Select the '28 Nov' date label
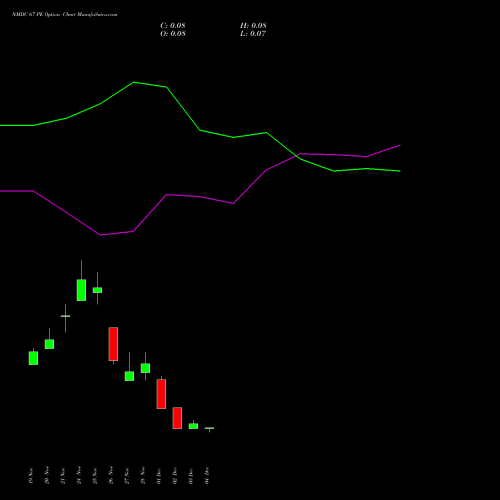The height and width of the screenshot is (500, 500). 143,476
